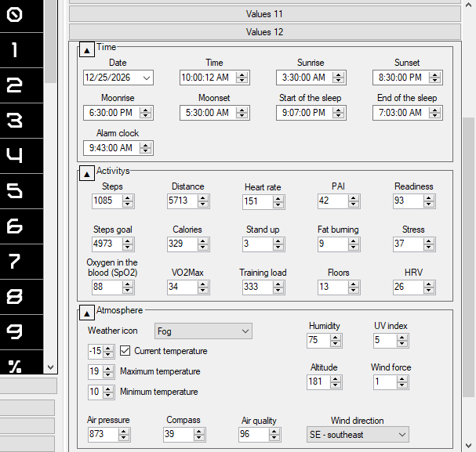Adjust the Minimum temperature spinner
The width and height of the screenshot is (476, 452).
108,392
